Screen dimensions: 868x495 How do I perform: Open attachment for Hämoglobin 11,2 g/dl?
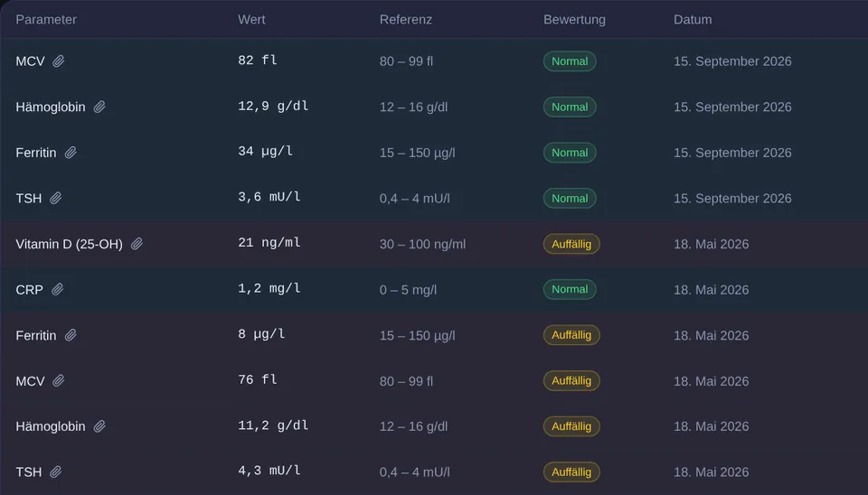coord(99,426)
